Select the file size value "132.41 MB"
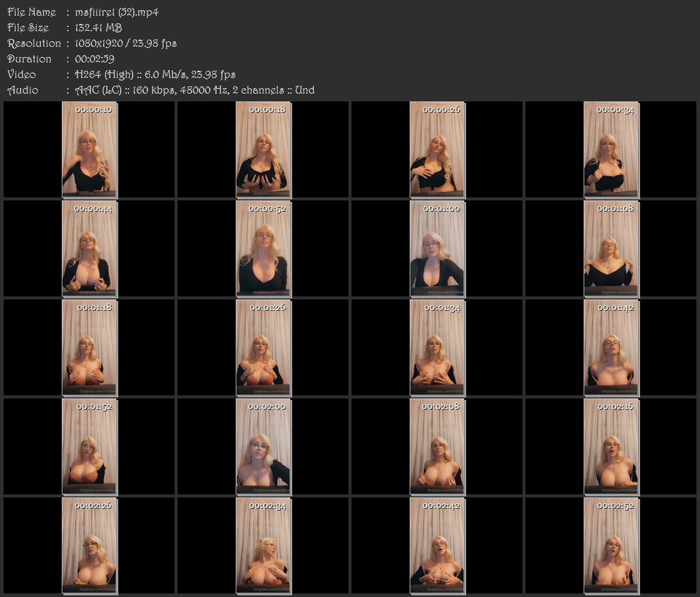 (98, 28)
